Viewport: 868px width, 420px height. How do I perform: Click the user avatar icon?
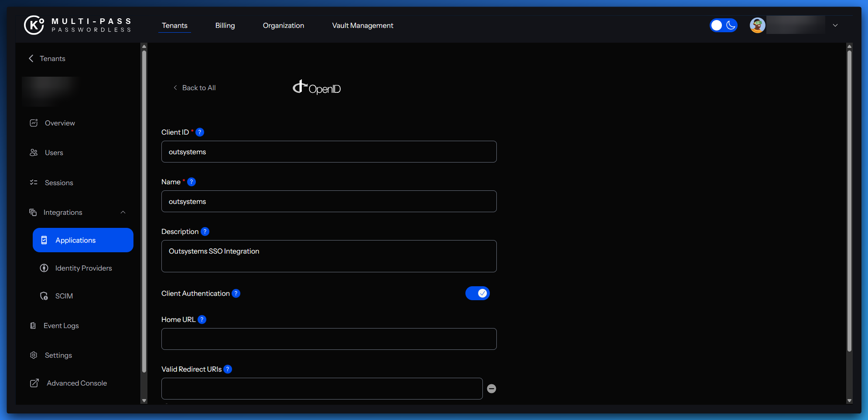[x=757, y=25]
